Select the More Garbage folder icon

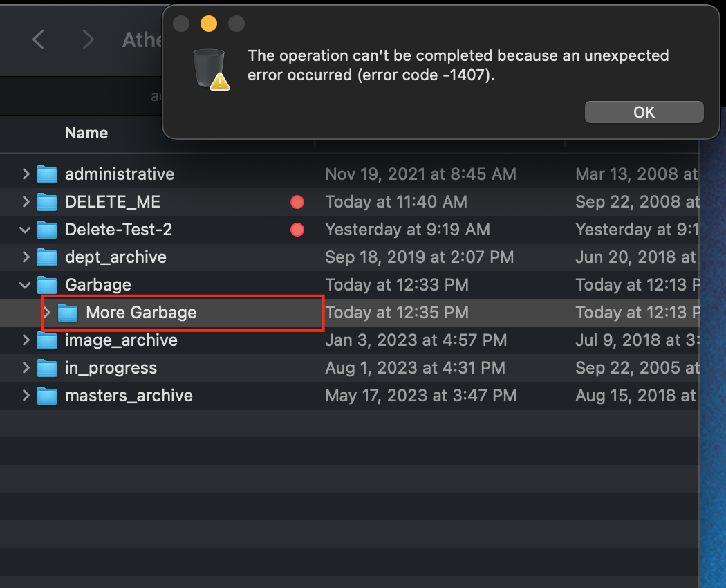(68, 313)
